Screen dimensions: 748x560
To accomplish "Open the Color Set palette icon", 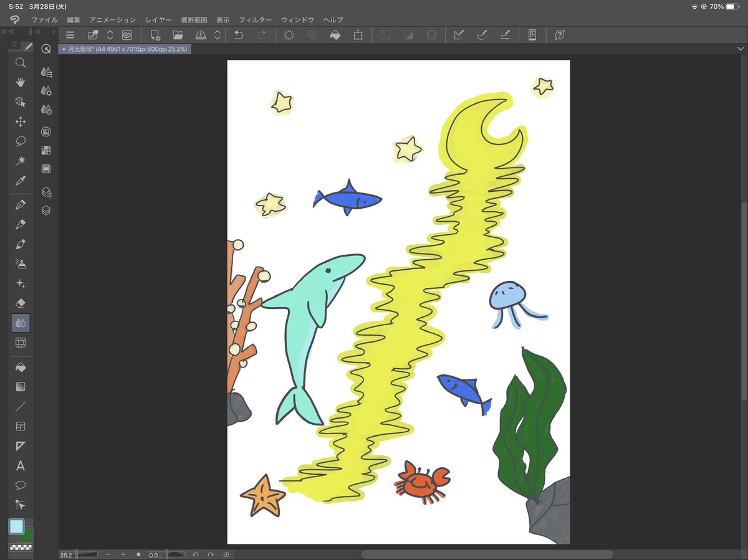I will tap(46, 150).
